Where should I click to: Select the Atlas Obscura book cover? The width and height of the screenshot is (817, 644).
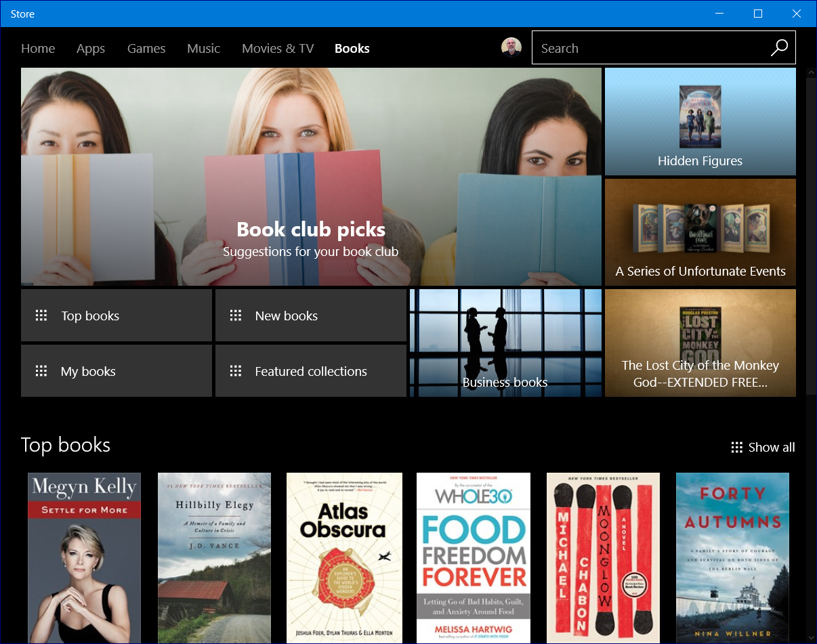tap(344, 557)
